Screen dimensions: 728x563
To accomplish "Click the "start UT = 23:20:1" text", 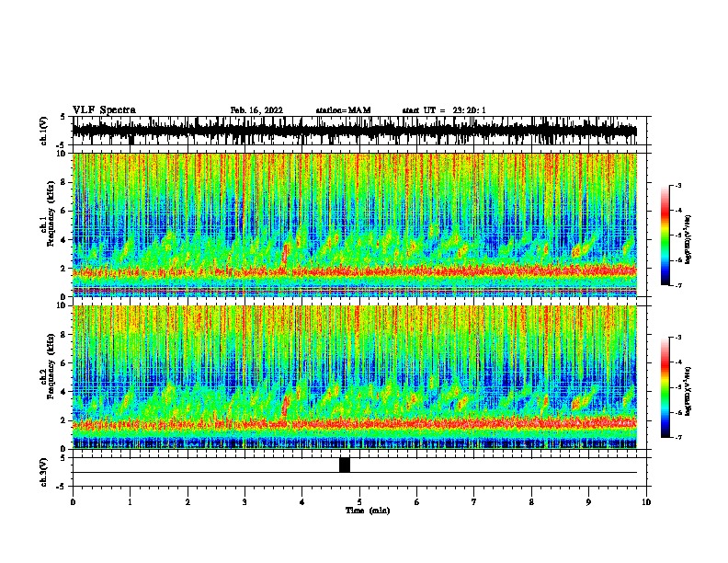I will 444,110.
